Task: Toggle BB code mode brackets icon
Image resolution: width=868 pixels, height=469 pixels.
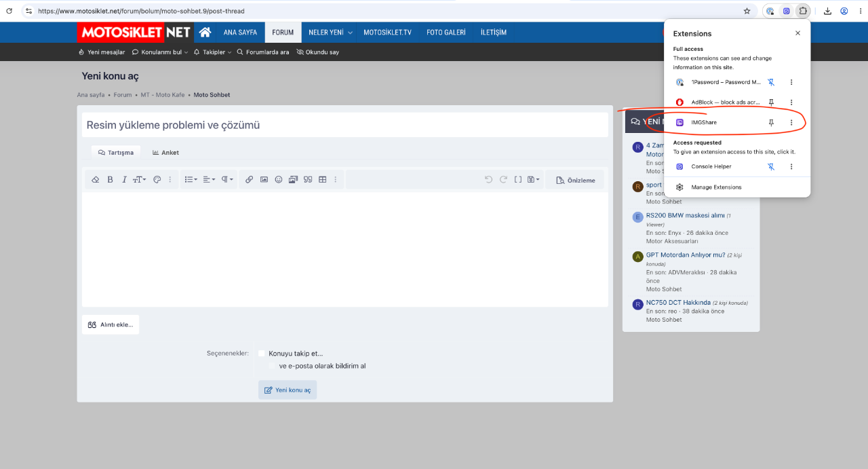Action: point(518,180)
